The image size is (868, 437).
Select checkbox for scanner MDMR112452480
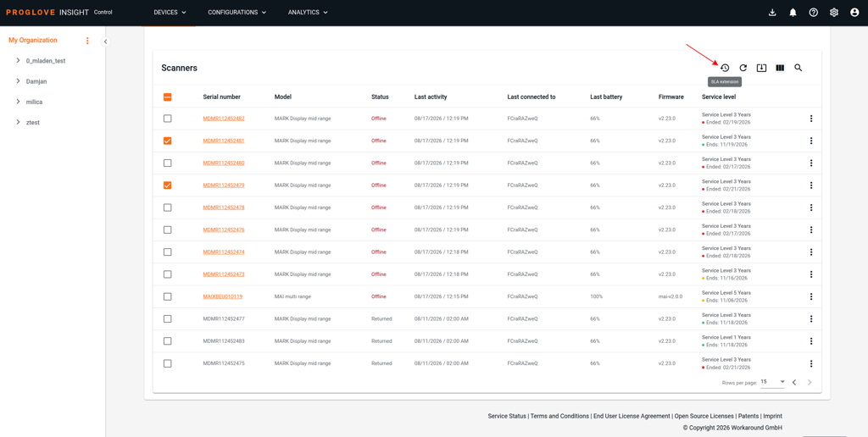[x=168, y=163]
